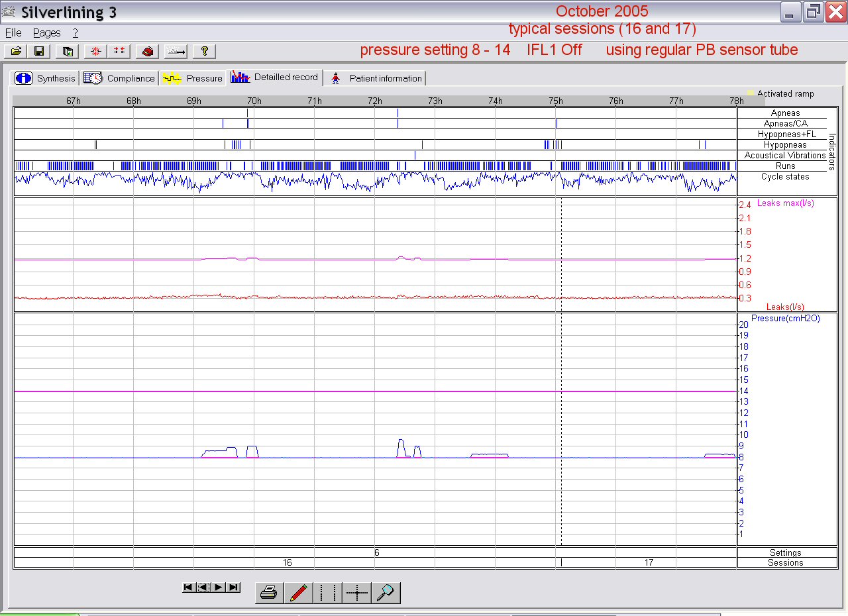This screenshot has width=848, height=616.
Task: Click the floppy disk save icon
Action: point(39,51)
